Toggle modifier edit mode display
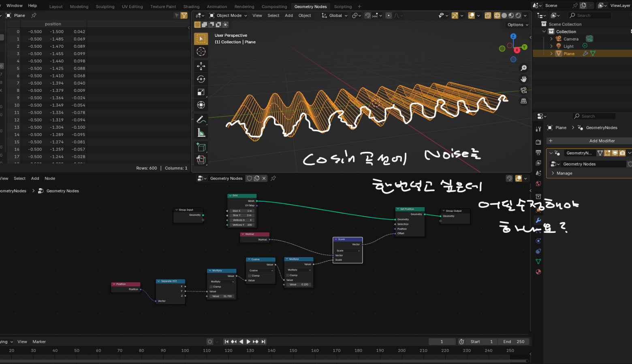This screenshot has height=364, width=632. pyautogui.click(x=608, y=153)
